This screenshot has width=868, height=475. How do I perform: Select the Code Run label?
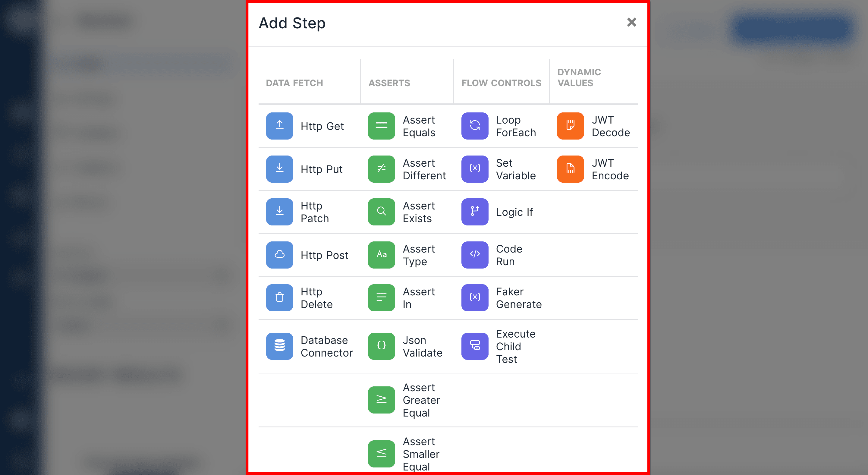(509, 255)
